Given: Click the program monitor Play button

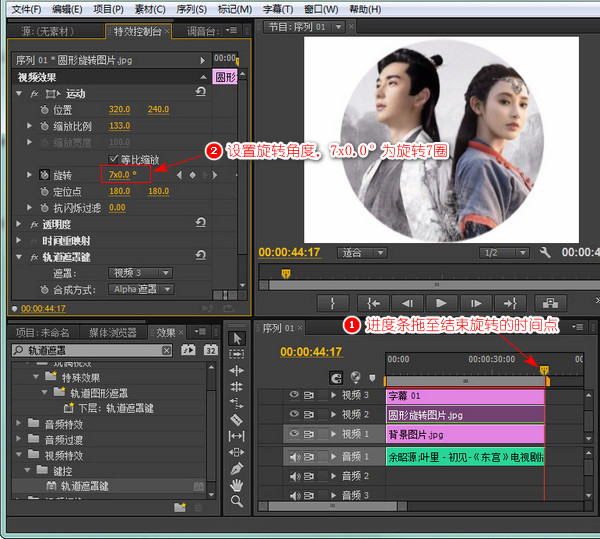Looking at the screenshot, I should click(x=441, y=303).
